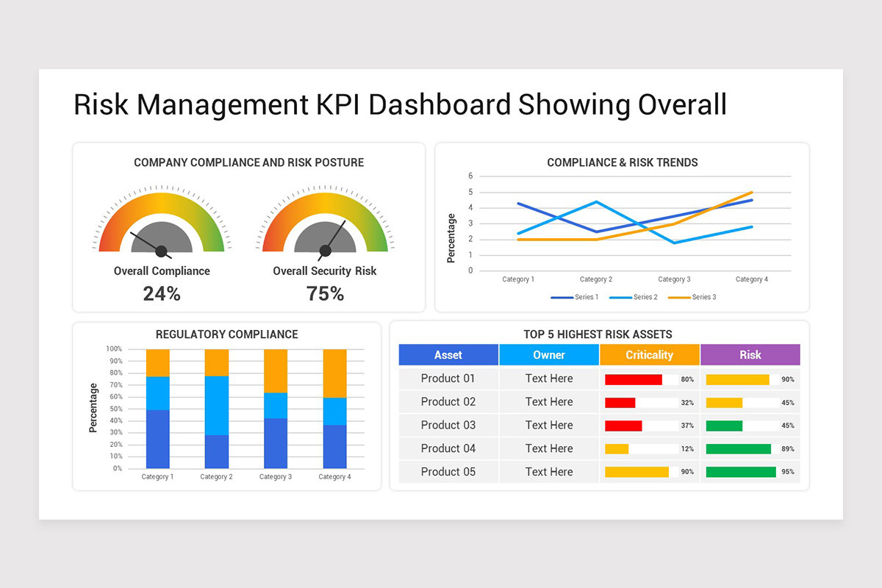Click the Text Here cell for Product 01

tap(549, 378)
